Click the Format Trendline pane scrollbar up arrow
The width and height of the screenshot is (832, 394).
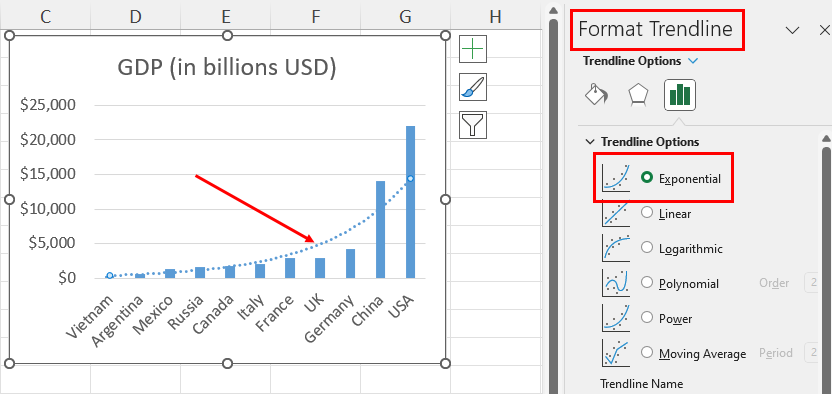coord(826,139)
